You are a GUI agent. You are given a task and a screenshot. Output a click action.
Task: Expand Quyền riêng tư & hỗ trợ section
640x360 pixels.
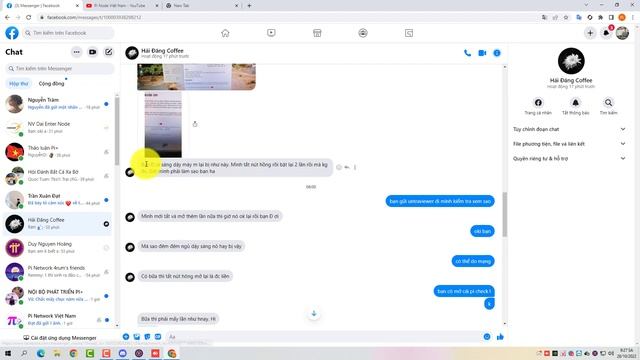[569, 158]
